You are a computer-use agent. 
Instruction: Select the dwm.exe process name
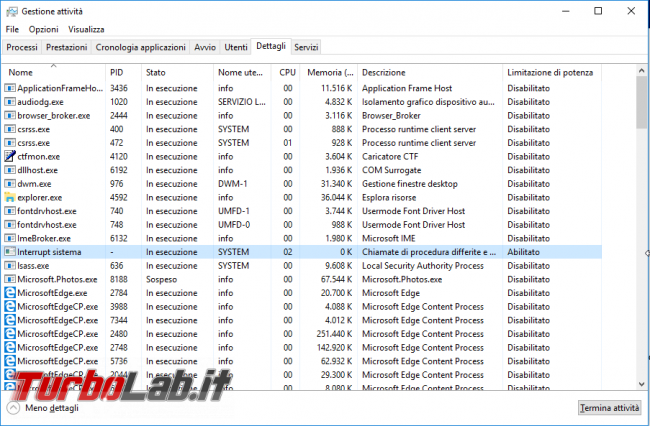click(x=34, y=184)
